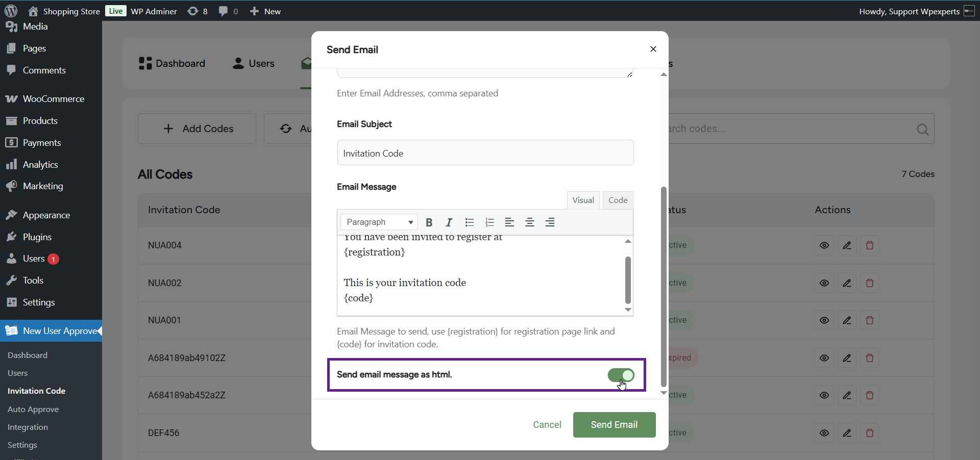Open the New content menu in admin bar
The image size is (980, 460).
click(265, 11)
